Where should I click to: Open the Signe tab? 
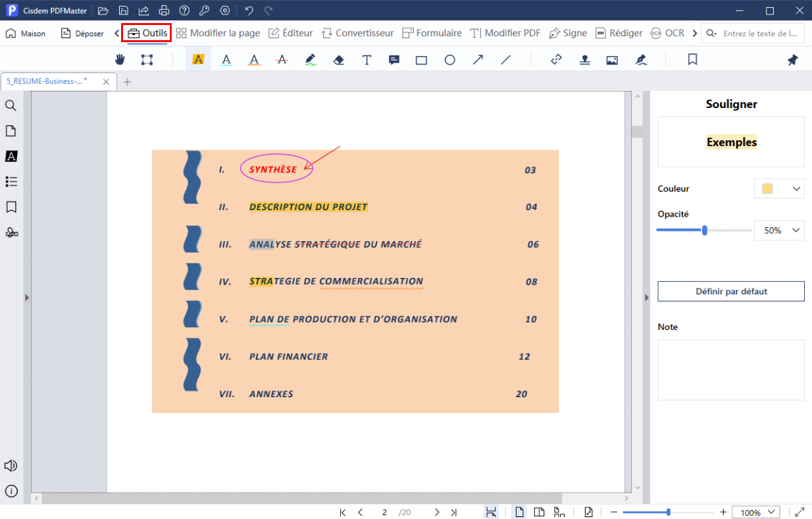tap(568, 33)
